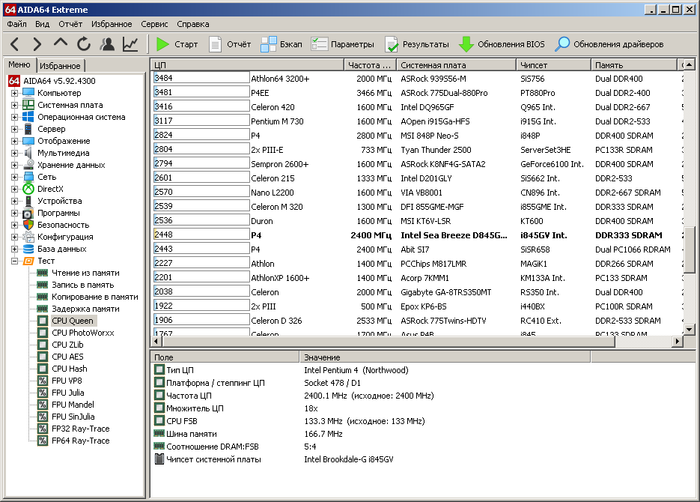Select Чтение из памяти test
The height and width of the screenshot is (502, 700).
tap(85, 273)
